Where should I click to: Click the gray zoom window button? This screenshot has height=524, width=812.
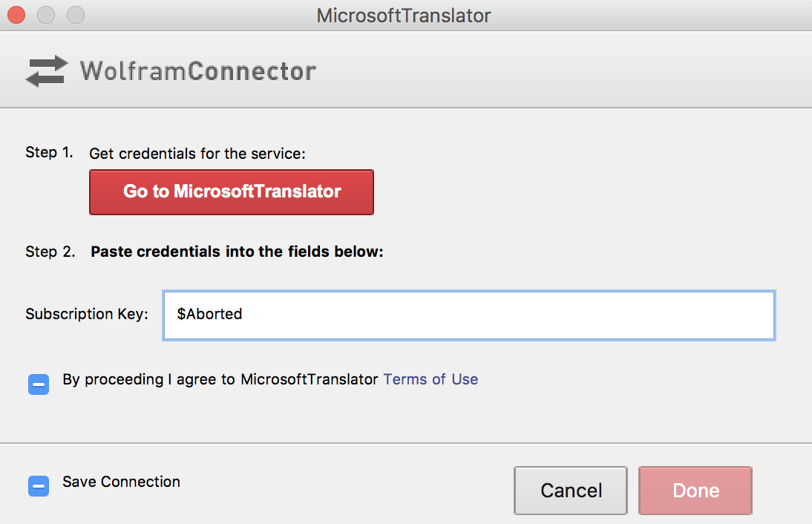click(76, 15)
